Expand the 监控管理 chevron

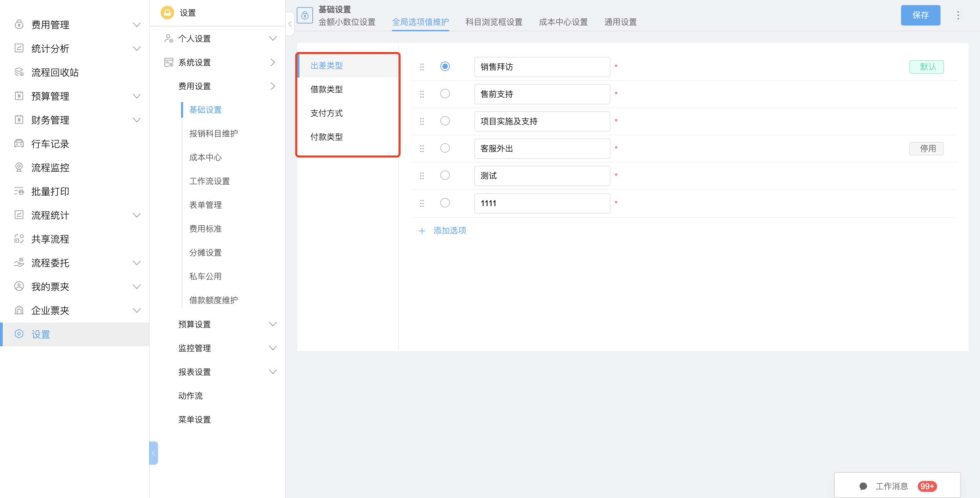click(273, 348)
